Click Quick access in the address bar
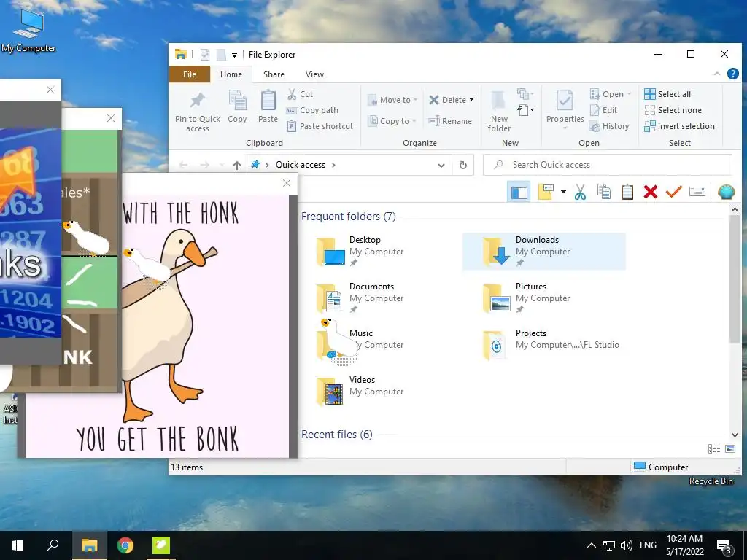Screen dimensions: 747x560 click(300, 165)
